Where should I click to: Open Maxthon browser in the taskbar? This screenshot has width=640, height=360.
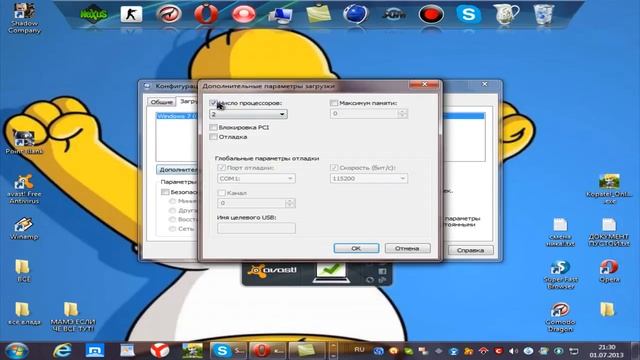click(95, 350)
